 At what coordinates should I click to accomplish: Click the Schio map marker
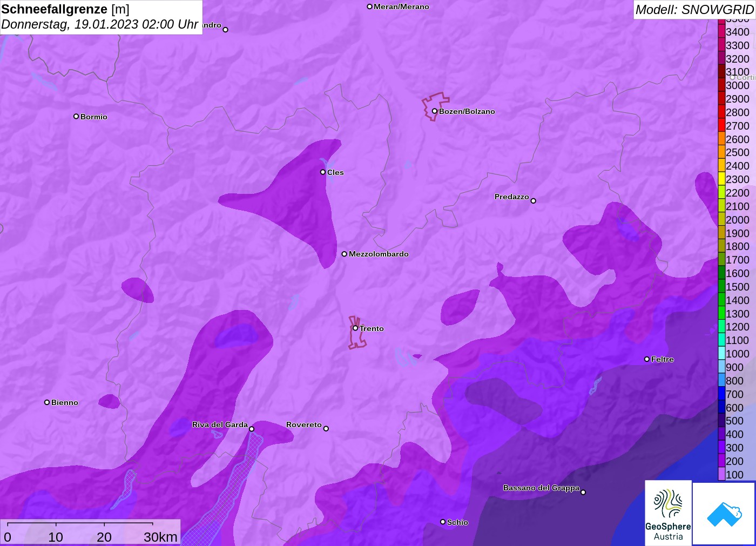443,522
